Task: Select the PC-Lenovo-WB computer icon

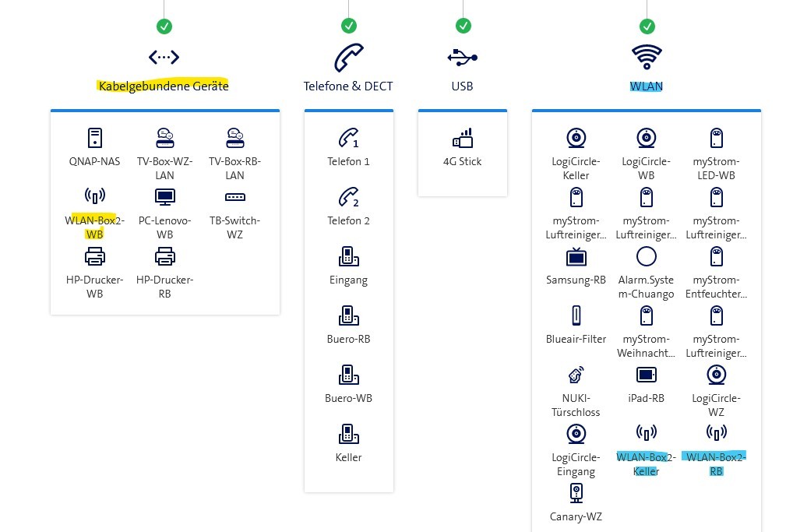Action: coord(165,197)
